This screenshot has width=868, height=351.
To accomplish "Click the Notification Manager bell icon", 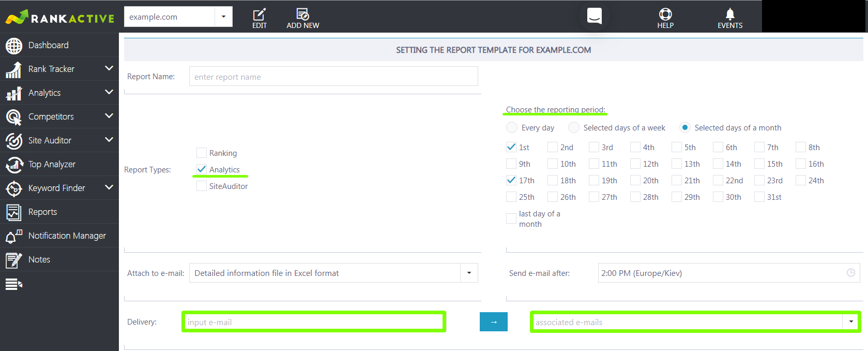I will click(14, 236).
